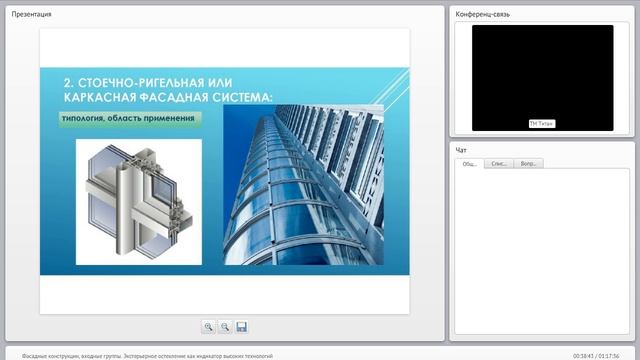640x360 pixels.
Task: Click the 'типология, область применения' subtitle
Action: (130, 119)
